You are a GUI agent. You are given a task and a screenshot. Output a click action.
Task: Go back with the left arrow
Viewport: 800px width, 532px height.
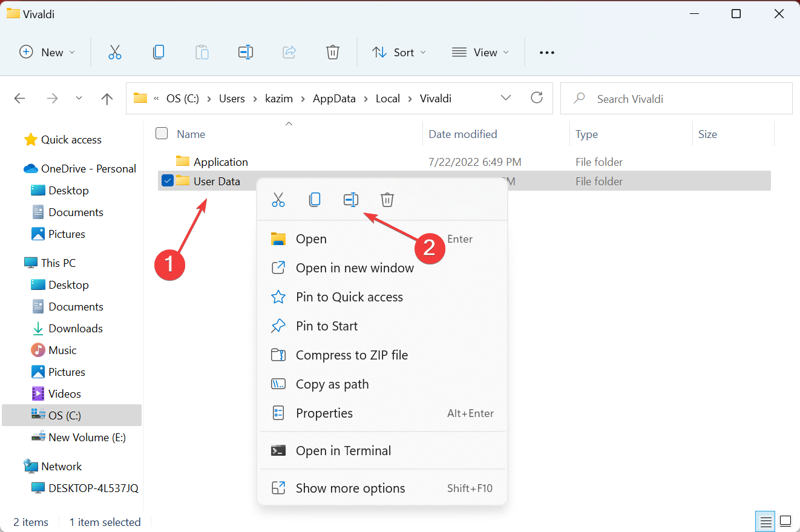(20, 99)
